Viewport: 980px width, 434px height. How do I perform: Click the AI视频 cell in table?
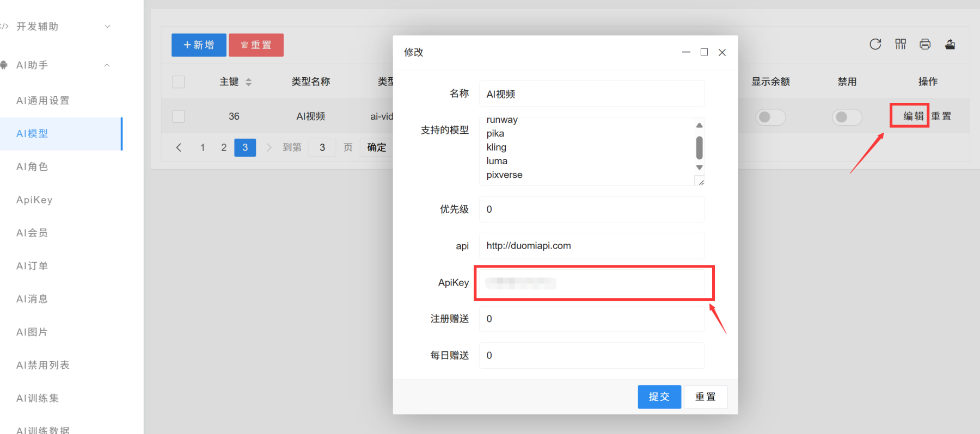tap(311, 116)
